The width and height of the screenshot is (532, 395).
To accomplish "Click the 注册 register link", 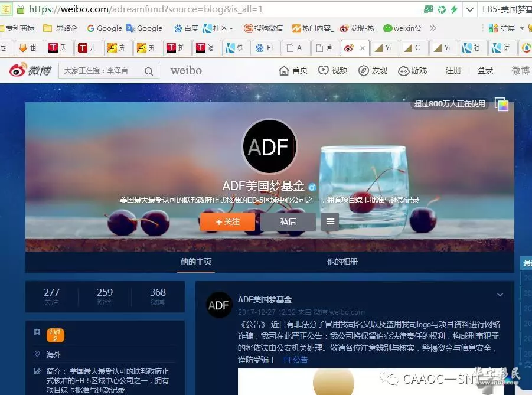I will click(x=453, y=70).
